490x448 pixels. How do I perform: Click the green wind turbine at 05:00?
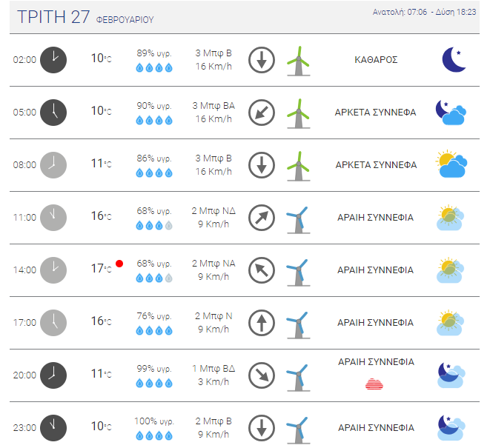pos(299,113)
